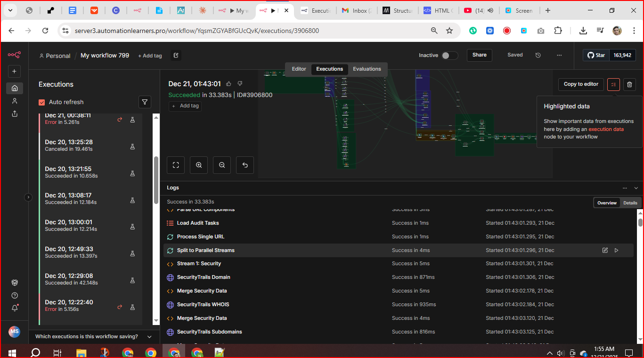Click the icon next to Add tag in header
Image resolution: width=644 pixels, height=358 pixels.
pyautogui.click(x=176, y=55)
